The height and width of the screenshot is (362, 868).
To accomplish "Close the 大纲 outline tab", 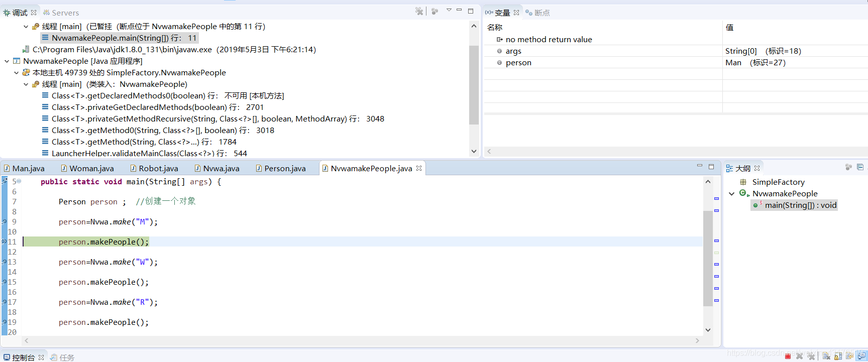I will pos(757,168).
